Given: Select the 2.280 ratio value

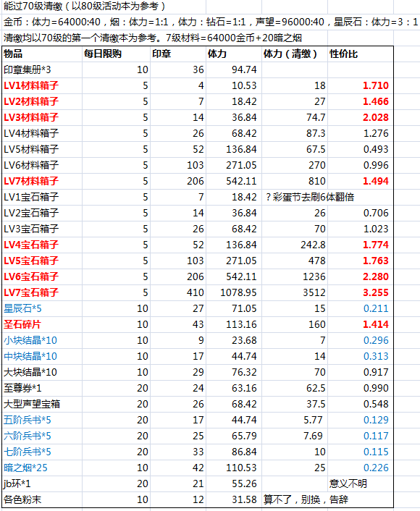Looking at the screenshot, I should 376,277.
